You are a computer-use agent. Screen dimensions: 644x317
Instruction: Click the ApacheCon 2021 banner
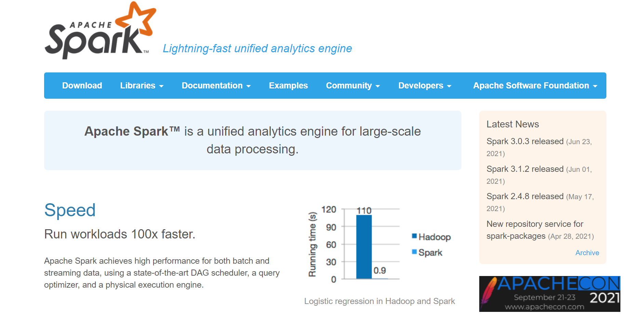[550, 294]
